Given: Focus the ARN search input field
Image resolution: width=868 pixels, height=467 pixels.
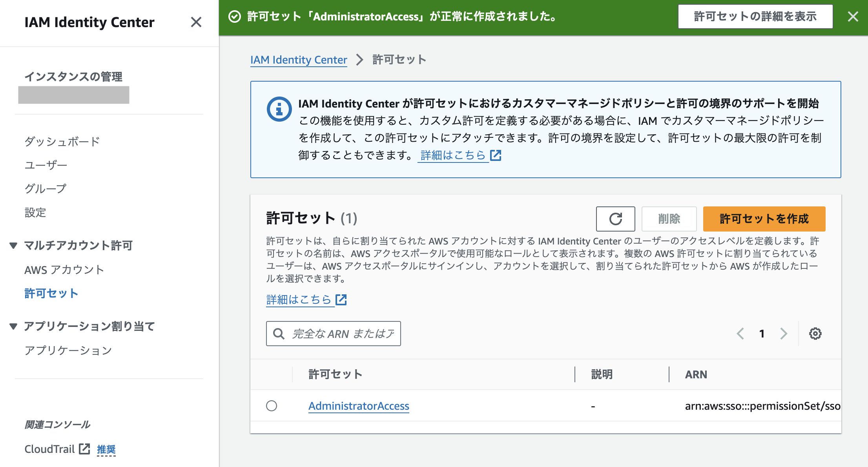Looking at the screenshot, I should (334, 334).
